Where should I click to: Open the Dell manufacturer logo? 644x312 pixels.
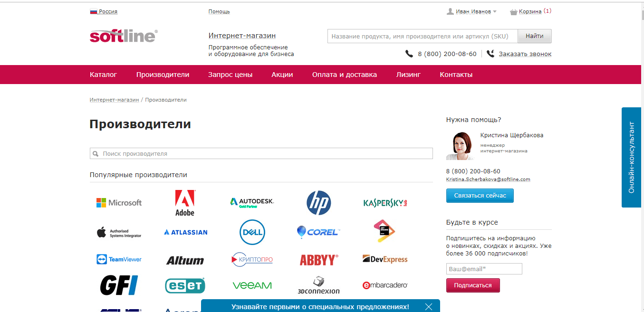(252, 232)
